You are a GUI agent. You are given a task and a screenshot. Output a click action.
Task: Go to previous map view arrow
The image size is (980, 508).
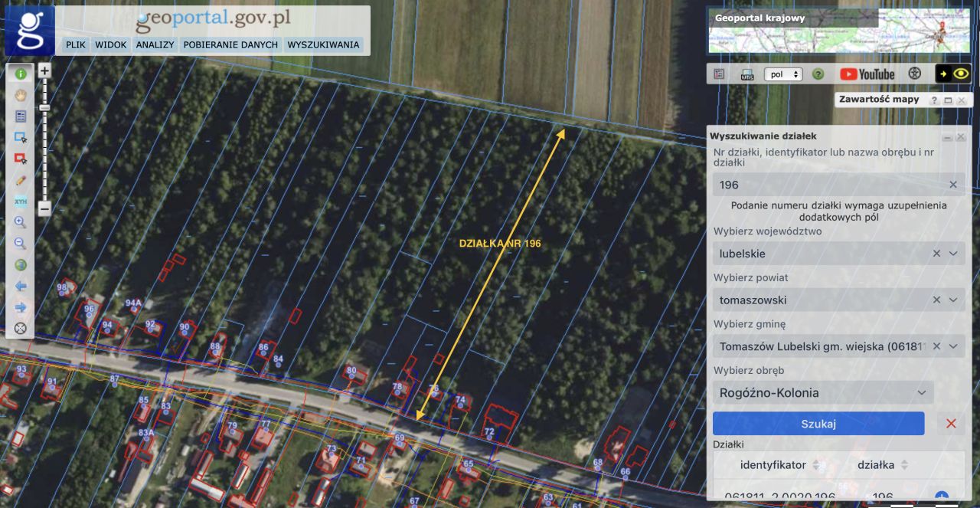point(21,286)
